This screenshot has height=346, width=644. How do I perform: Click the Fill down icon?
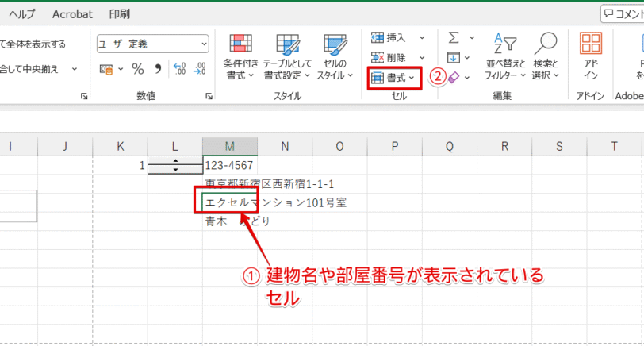coord(454,57)
